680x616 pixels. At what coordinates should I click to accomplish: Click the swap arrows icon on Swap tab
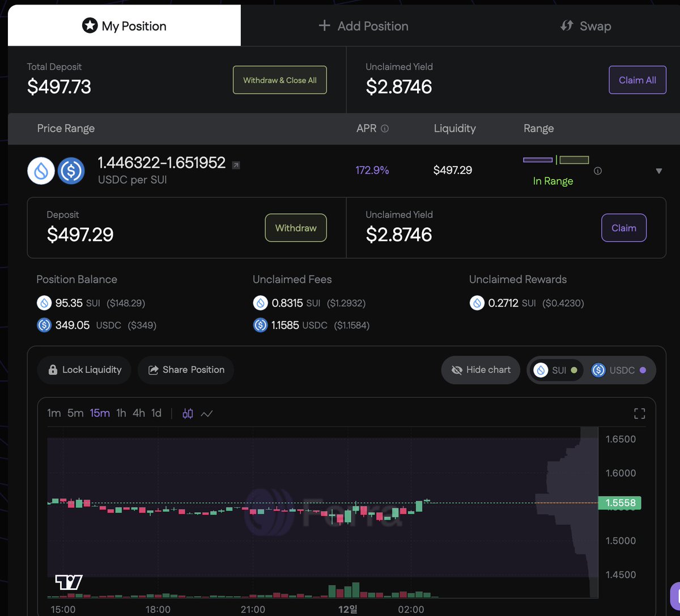coord(567,26)
